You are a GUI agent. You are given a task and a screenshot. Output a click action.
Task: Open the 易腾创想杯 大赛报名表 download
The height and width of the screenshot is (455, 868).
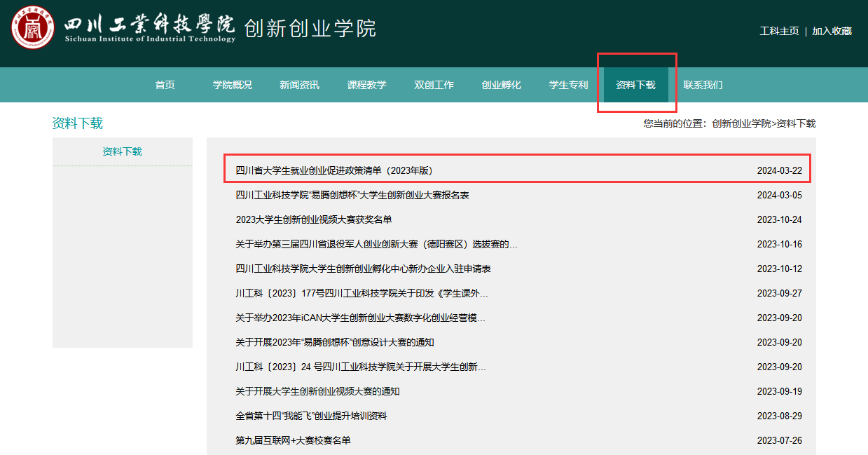click(352, 195)
